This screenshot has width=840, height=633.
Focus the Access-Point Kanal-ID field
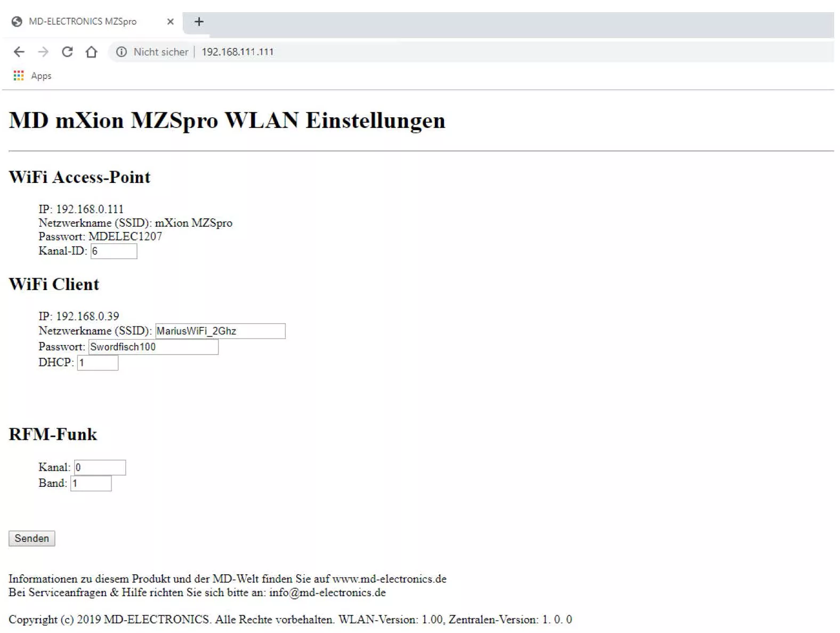click(x=114, y=251)
